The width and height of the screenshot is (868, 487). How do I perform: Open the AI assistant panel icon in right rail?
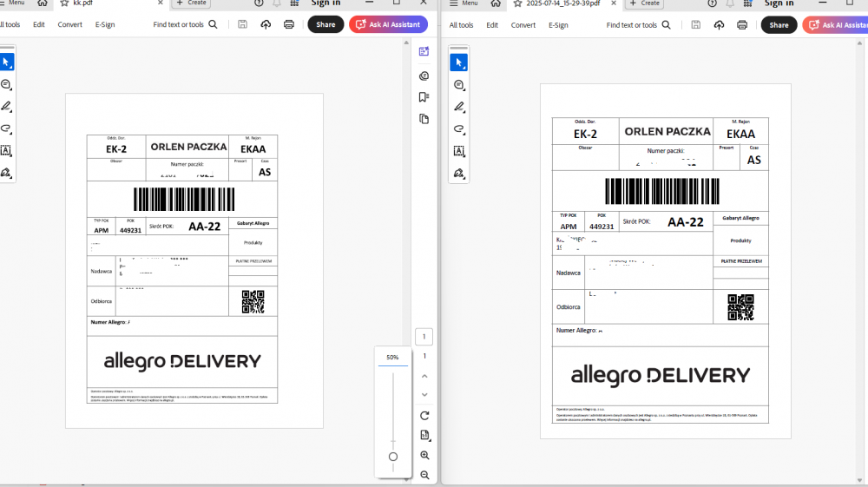(424, 51)
